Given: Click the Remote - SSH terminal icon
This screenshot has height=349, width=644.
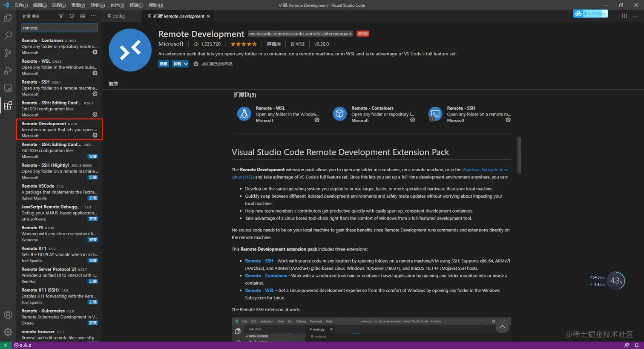Looking at the screenshot, I should click(x=435, y=114).
